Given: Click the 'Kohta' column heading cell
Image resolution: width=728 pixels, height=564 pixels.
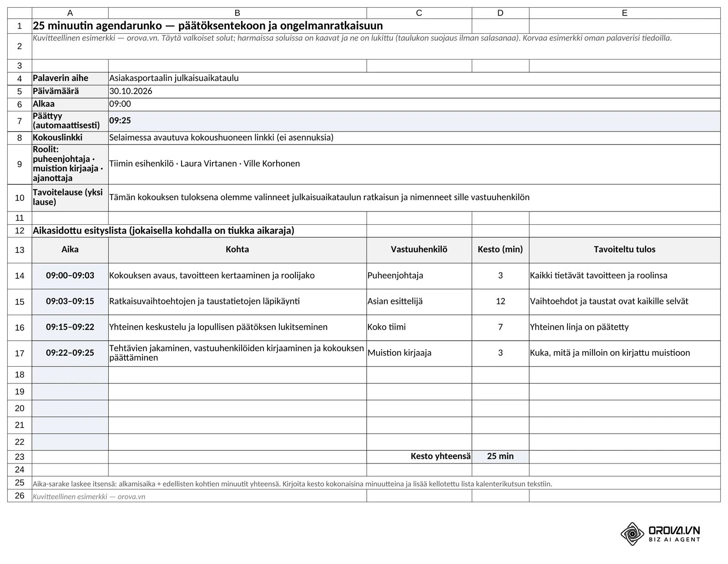Looking at the screenshot, I should (238, 250).
